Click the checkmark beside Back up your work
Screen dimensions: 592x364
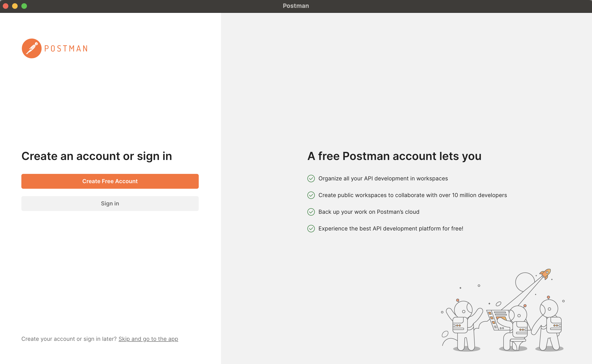(311, 212)
